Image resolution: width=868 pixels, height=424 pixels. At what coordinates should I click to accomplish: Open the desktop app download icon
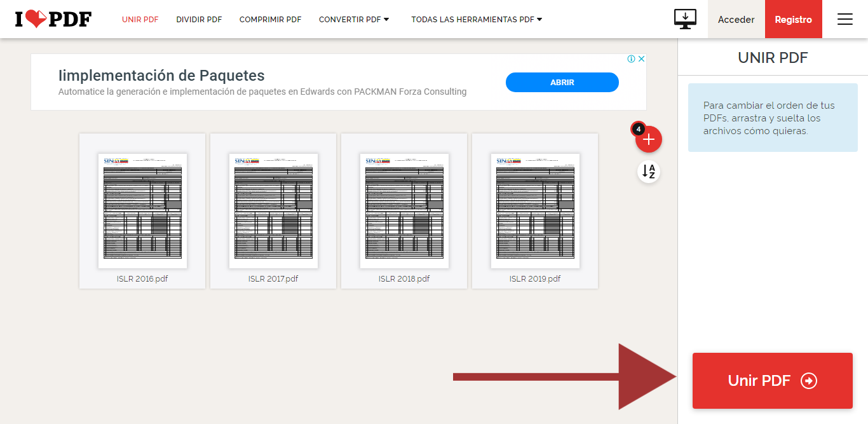[x=685, y=19]
